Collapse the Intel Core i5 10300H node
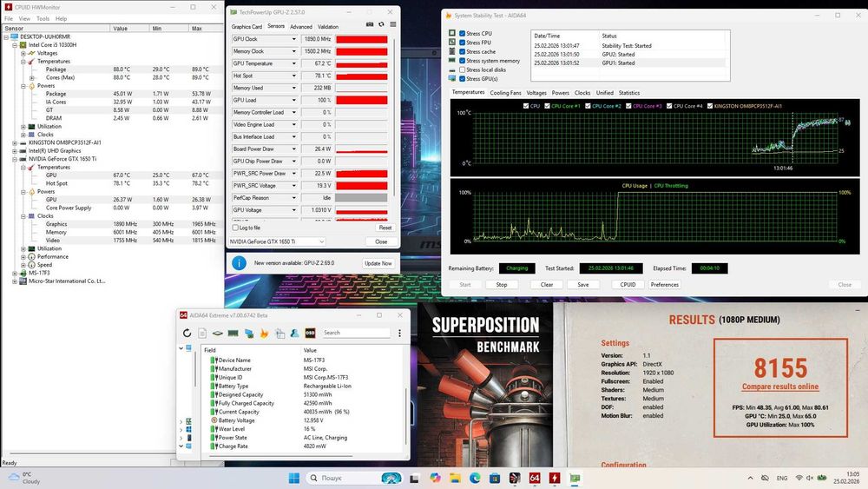Screen dimensions: 868x489 [15, 45]
